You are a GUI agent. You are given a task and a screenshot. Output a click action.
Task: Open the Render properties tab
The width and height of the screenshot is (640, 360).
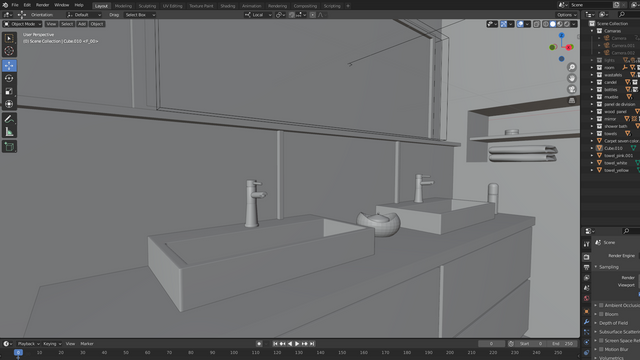(x=587, y=257)
